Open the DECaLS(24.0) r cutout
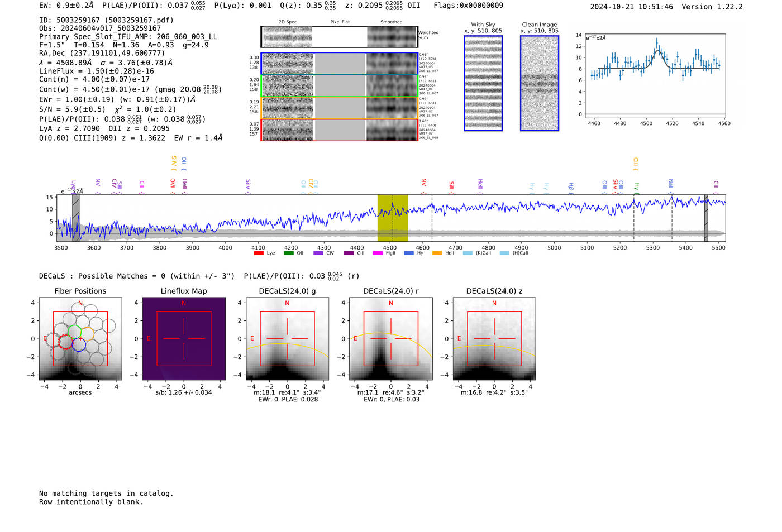This screenshot has width=782, height=532. [391, 339]
